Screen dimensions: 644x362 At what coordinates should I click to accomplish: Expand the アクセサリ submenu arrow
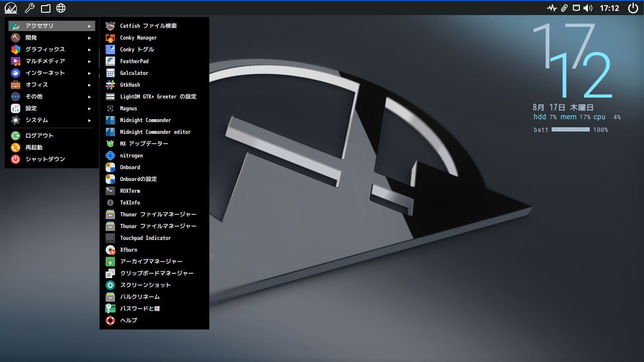point(89,26)
